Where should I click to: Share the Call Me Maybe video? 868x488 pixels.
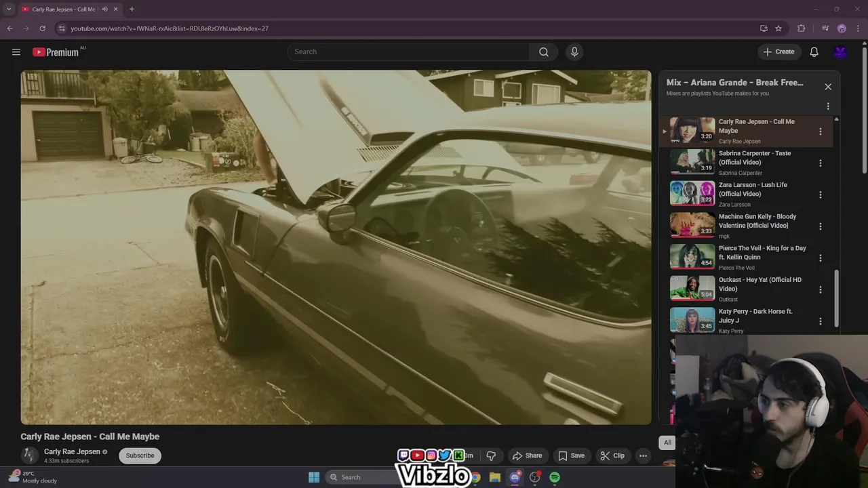tap(527, 455)
